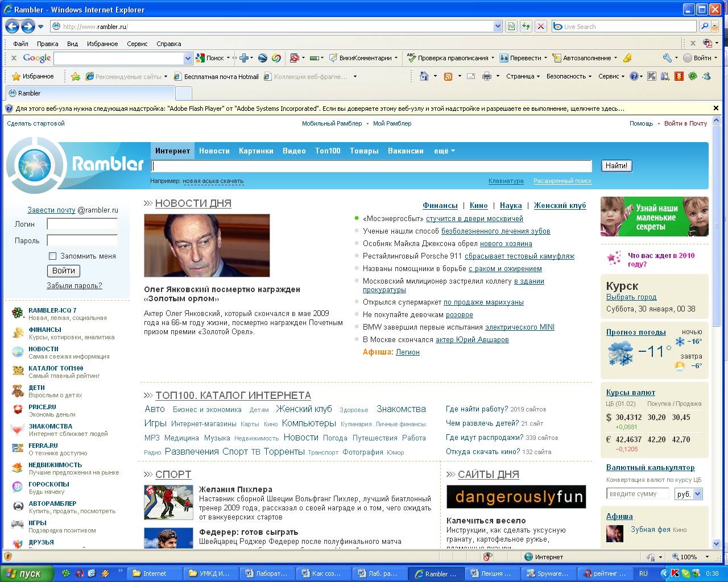Click the RSS feeds icon
This screenshot has width=728, height=582.
tap(448, 76)
